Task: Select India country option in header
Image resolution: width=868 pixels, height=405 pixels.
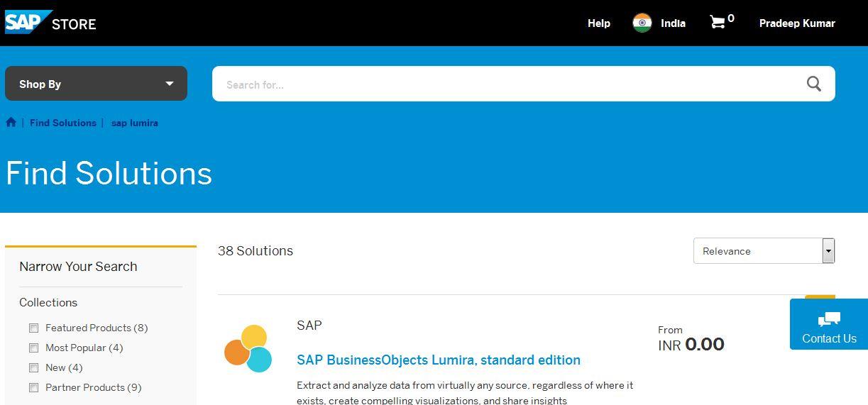Action: (x=673, y=23)
